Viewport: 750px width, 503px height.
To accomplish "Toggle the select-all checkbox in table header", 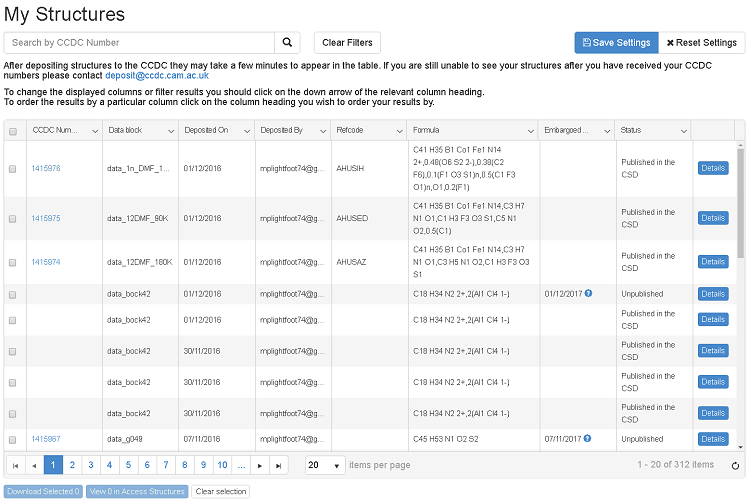I will pos(13,131).
